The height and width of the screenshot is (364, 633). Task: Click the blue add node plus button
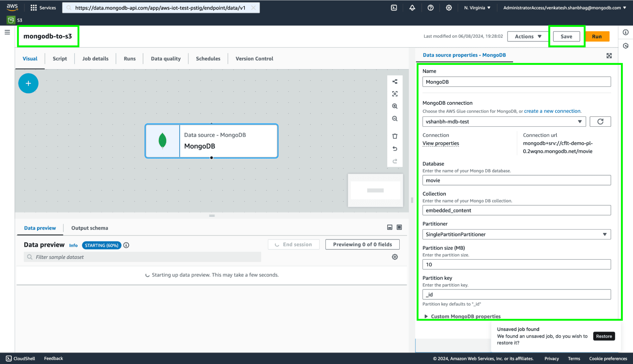[28, 83]
